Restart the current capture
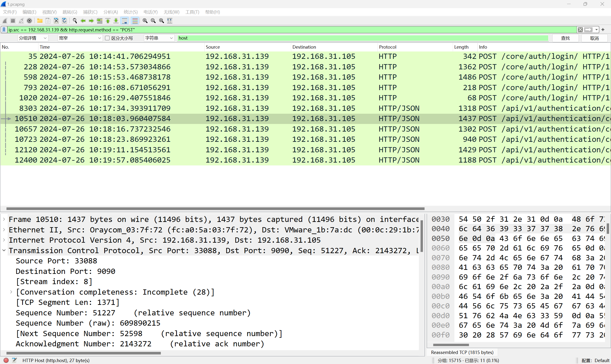 21,21
